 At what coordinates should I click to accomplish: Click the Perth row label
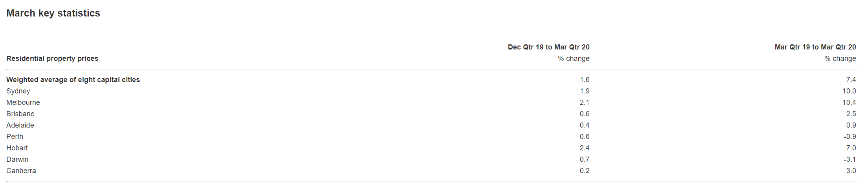pos(15,137)
